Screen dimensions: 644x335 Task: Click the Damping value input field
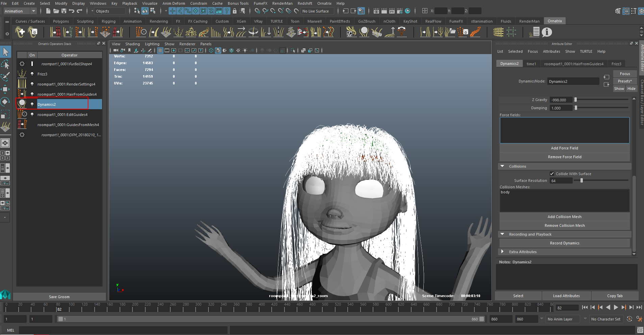click(561, 108)
